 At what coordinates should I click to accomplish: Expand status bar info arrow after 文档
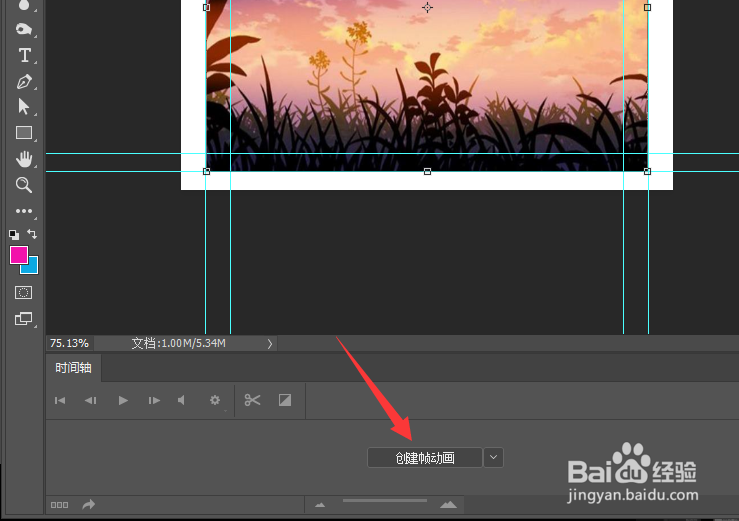(x=270, y=344)
